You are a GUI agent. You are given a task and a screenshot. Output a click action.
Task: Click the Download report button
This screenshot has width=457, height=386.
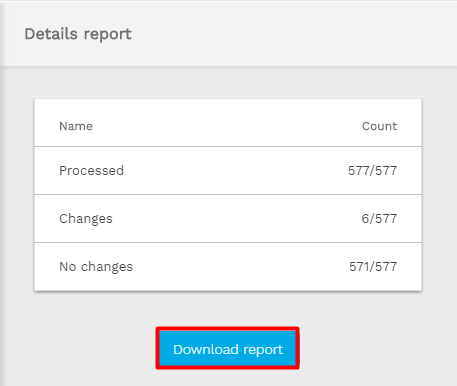228,348
